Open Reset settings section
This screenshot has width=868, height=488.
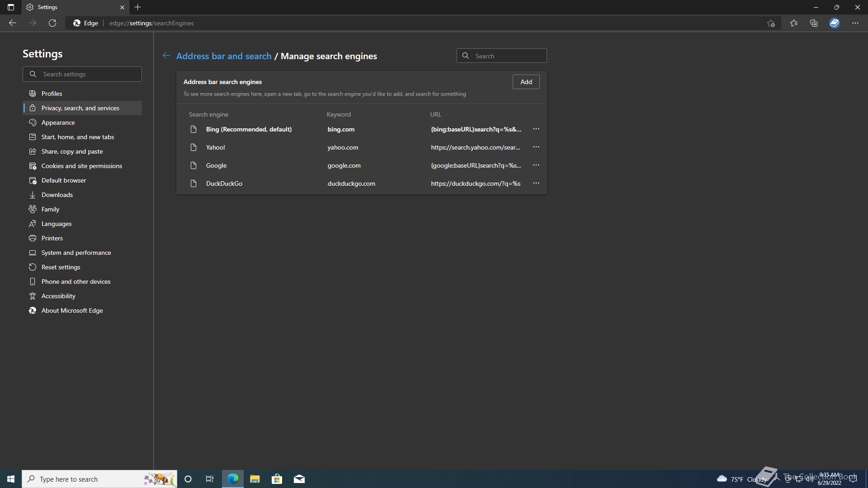pos(82,267)
